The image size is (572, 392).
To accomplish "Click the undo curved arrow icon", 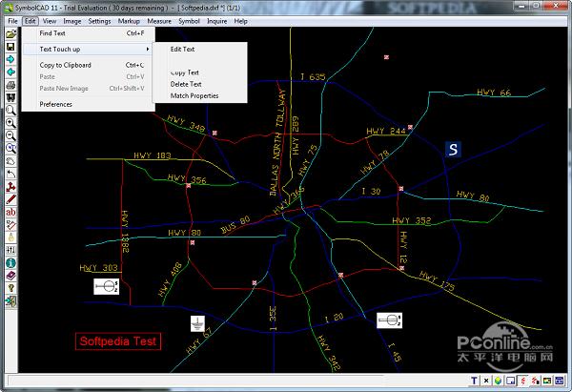I will click(x=10, y=174).
